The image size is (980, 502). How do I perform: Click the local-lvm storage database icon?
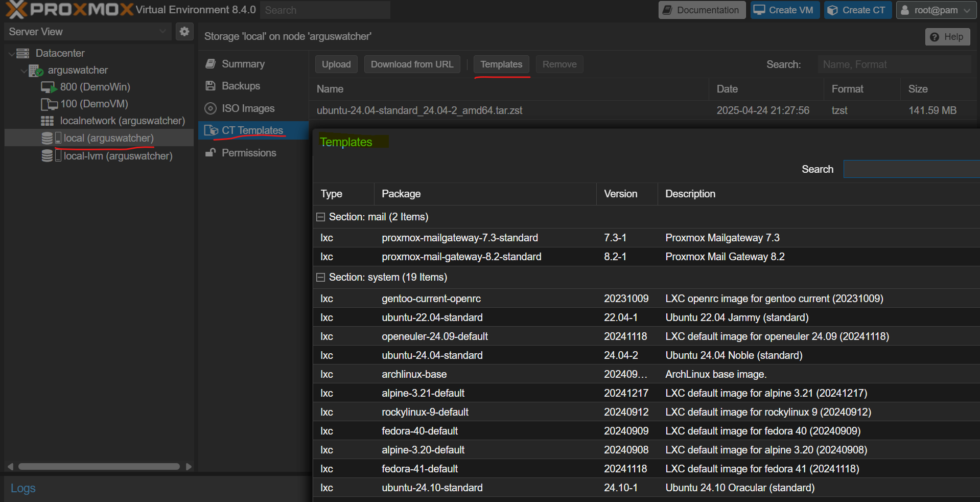coord(48,155)
